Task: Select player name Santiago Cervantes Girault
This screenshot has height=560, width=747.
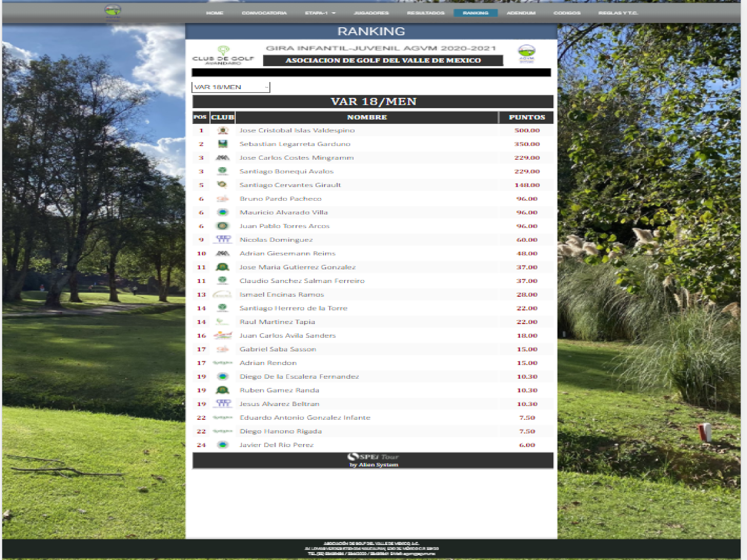Action: point(290,185)
